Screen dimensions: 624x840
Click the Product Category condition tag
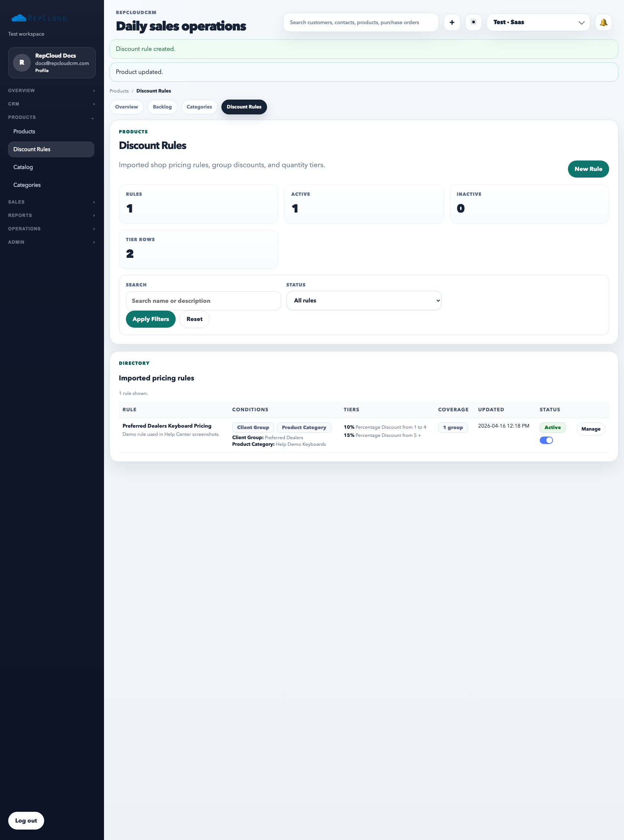click(304, 427)
